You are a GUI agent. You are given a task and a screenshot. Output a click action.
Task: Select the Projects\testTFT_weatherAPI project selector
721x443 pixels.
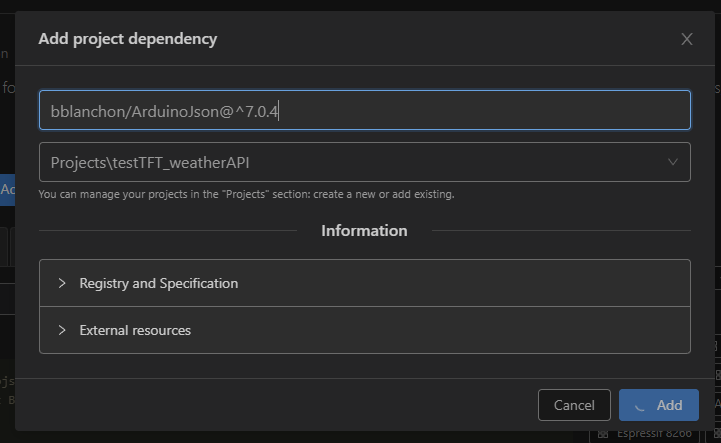tap(365, 162)
